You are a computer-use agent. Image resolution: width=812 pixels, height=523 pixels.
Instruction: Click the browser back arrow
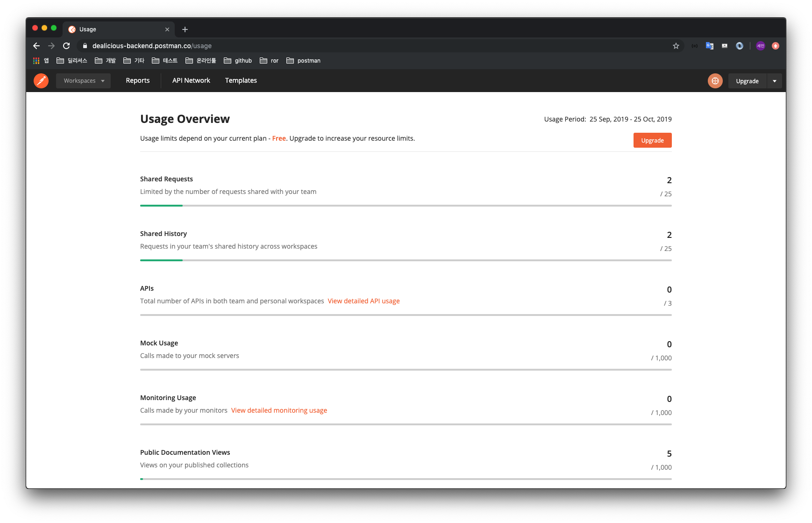coord(36,45)
